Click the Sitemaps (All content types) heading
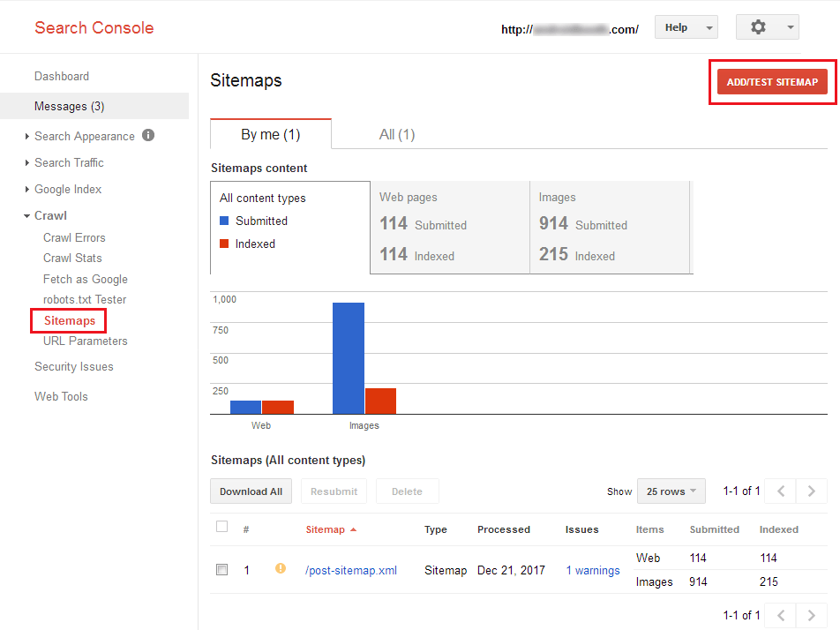The width and height of the screenshot is (840, 630). (288, 460)
